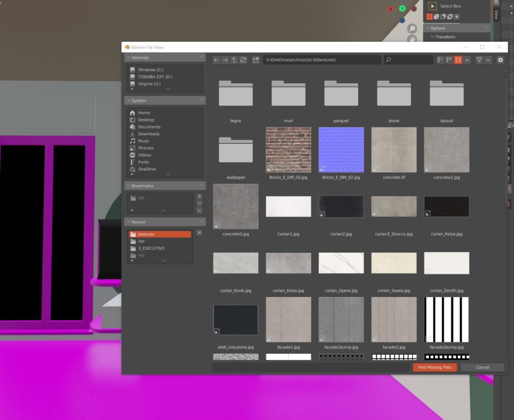The height and width of the screenshot is (420, 514).
Task: Clear the Recent folders list
Action: click(199, 233)
